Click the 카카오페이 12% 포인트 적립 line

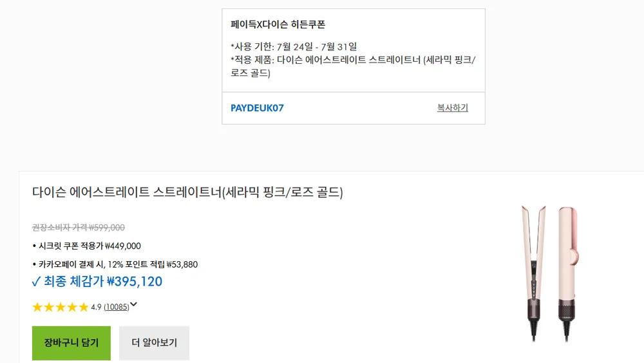(x=115, y=264)
